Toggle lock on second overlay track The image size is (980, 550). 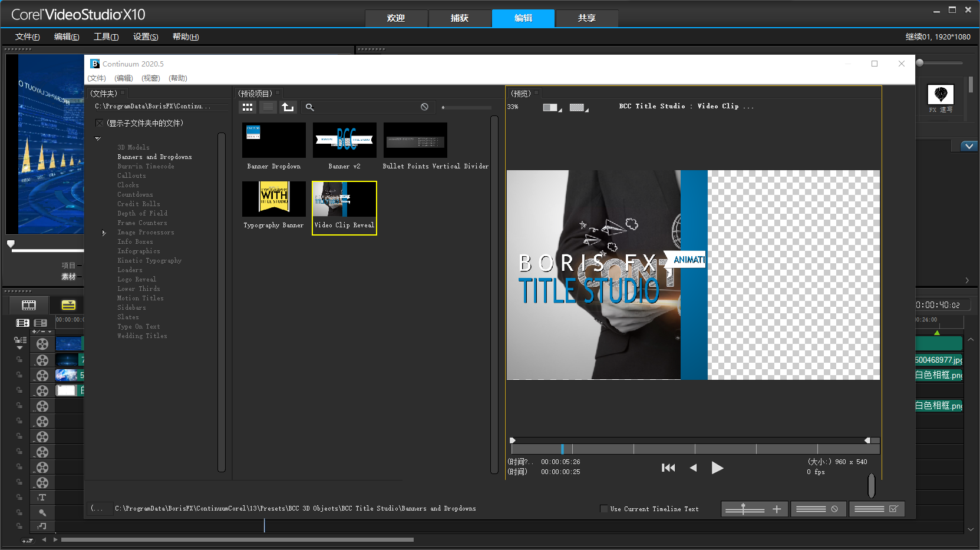tap(19, 375)
